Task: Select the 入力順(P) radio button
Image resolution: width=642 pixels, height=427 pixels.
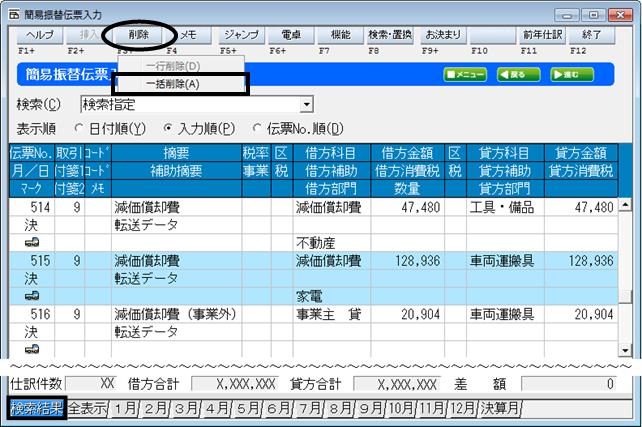Action: (x=167, y=129)
